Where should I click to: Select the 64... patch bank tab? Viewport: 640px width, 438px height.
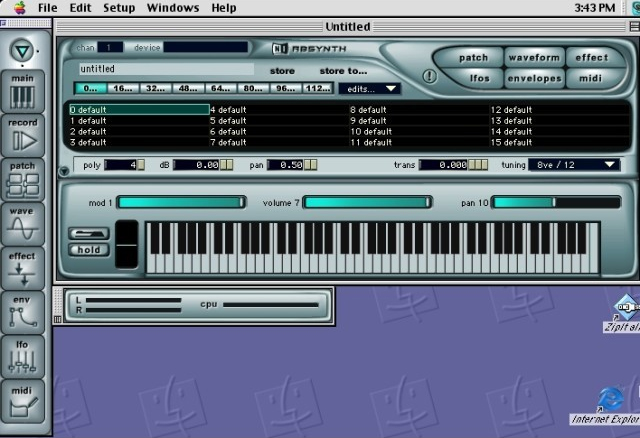[x=221, y=88]
